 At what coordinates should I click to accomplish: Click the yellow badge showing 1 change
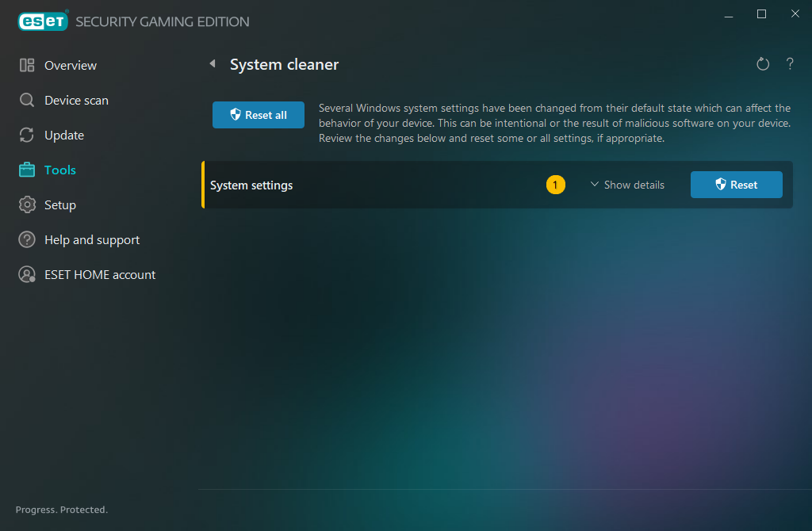pos(555,185)
